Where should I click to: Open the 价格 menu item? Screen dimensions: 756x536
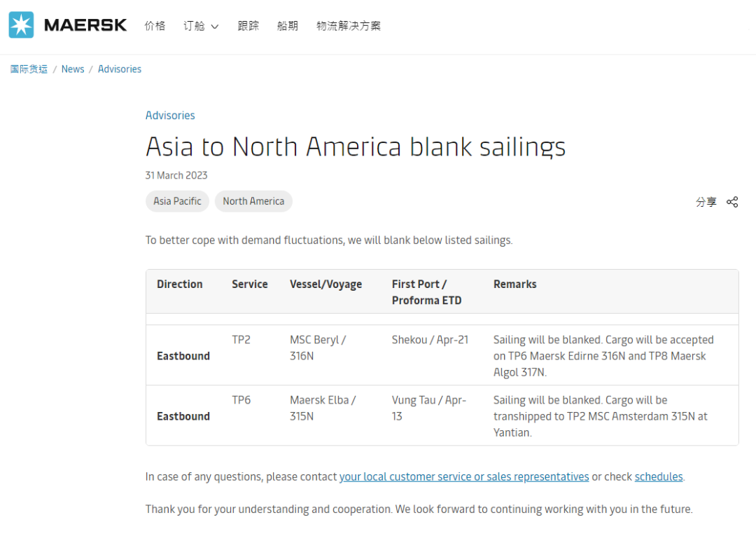click(x=155, y=25)
